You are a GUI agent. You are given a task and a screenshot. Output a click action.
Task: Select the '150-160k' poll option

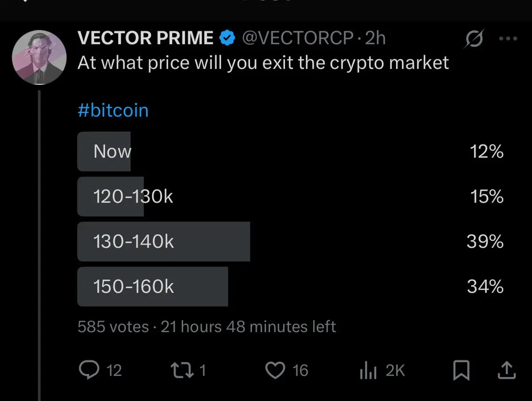(x=291, y=286)
